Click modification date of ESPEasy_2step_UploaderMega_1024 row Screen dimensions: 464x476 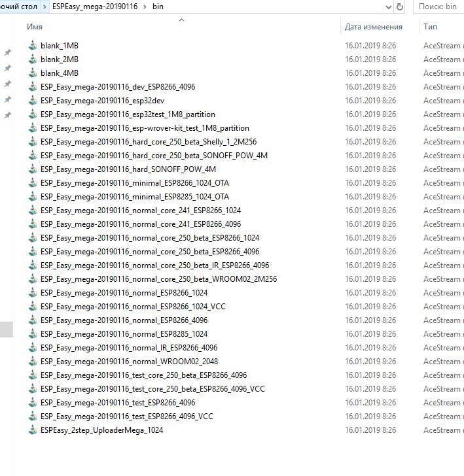coord(370,430)
